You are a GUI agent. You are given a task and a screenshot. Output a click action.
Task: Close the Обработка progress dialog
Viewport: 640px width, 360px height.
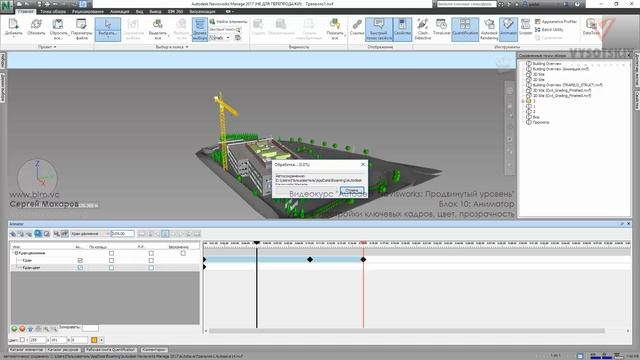pos(363,164)
